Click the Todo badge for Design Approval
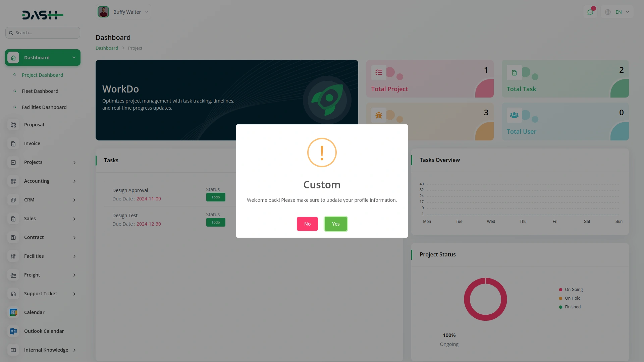Screen dimensions: 644x362 click(x=215, y=197)
